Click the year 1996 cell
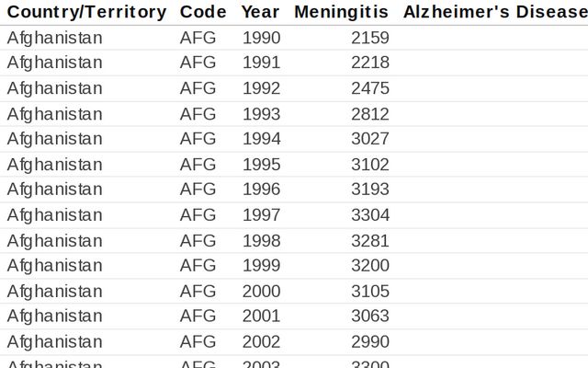Screen dimensions: 588x368 pyautogui.click(x=262, y=190)
